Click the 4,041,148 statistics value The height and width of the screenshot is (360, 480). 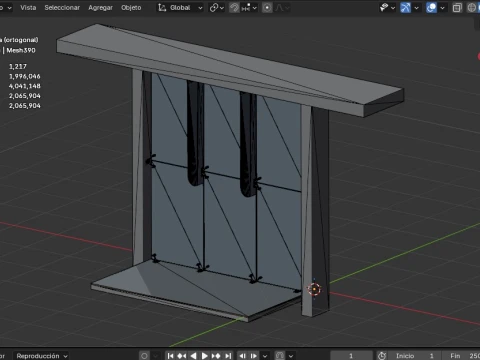25,86
